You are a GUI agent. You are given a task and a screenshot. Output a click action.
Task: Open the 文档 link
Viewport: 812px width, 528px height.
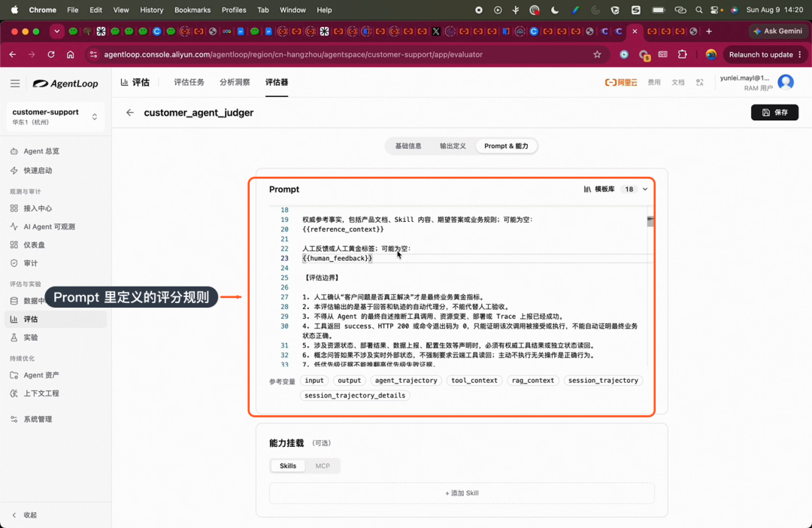point(678,83)
